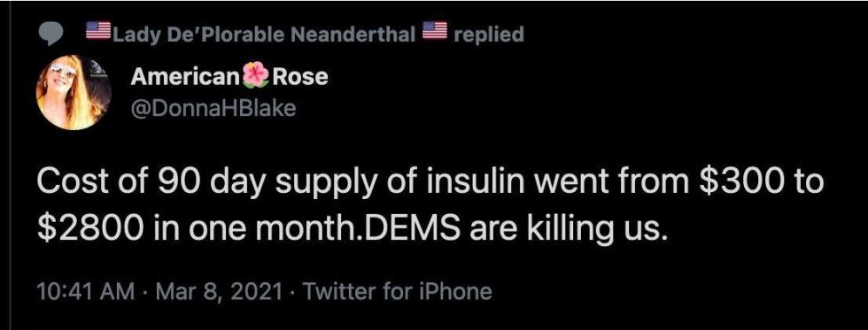Click the word "Rose" in display name

point(299,77)
